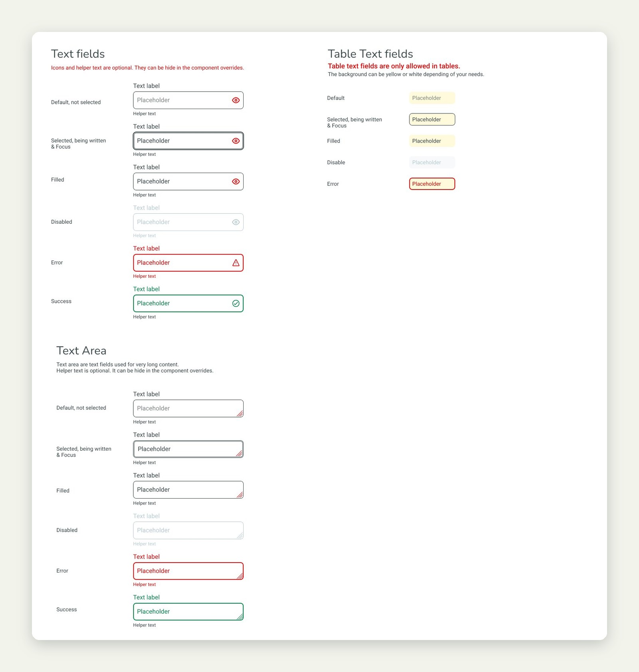Click red "Helper text" under Error text area

[145, 585]
